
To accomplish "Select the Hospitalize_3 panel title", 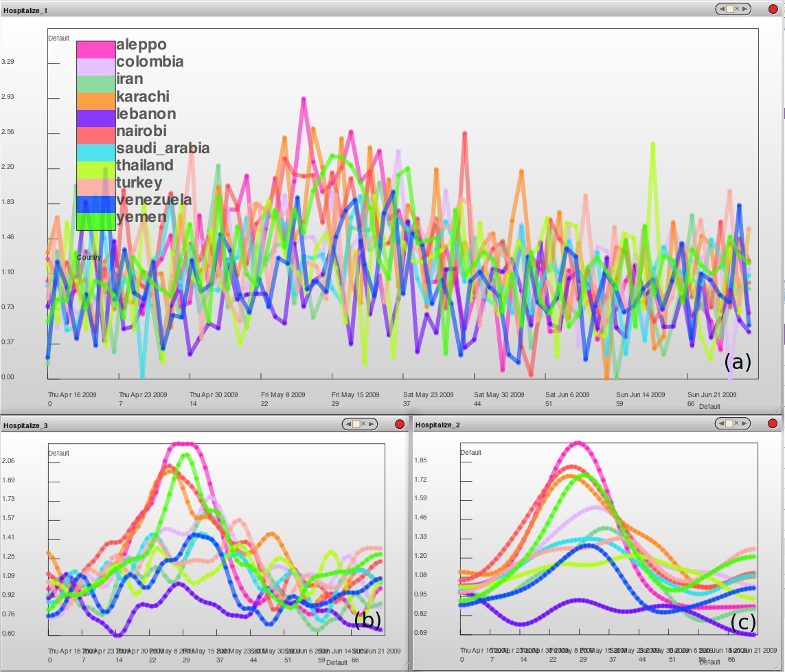I will tap(25, 426).
